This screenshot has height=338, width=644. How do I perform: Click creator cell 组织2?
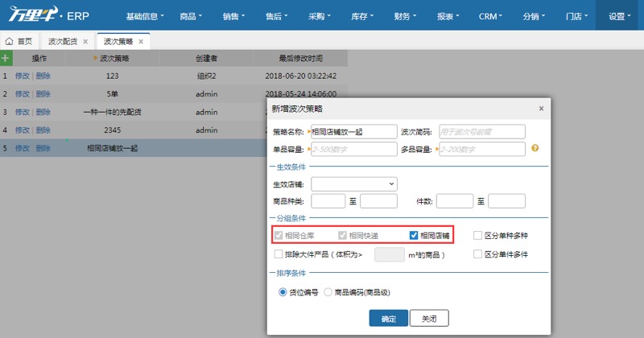206,76
